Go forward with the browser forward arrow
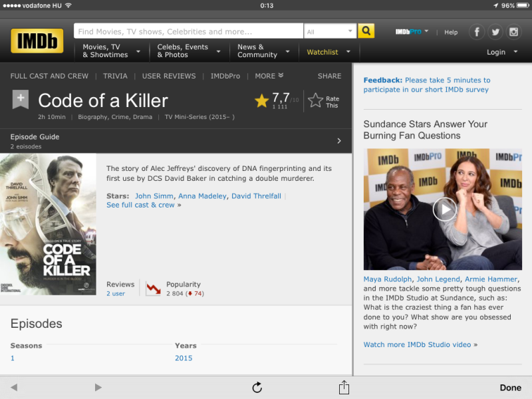This screenshot has height=399, width=532. [x=98, y=387]
